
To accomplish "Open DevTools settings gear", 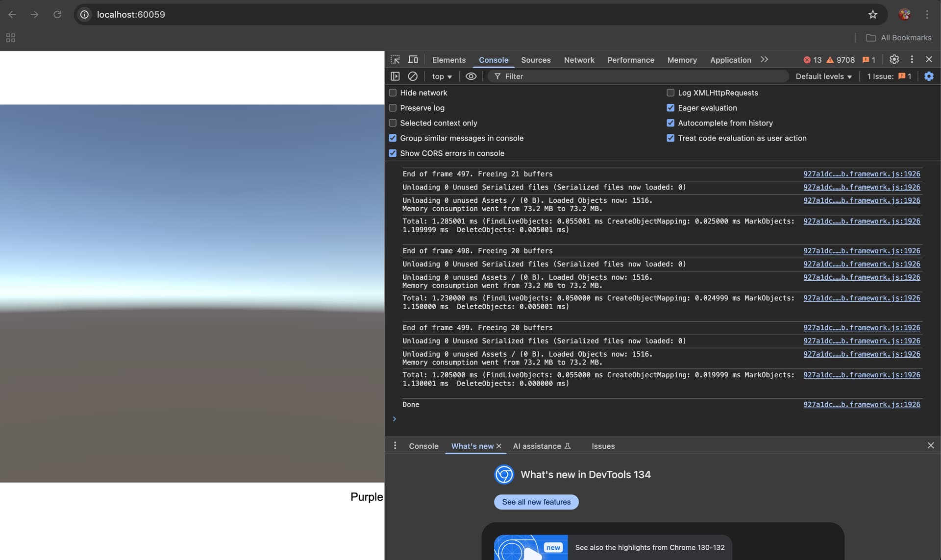I will [894, 59].
